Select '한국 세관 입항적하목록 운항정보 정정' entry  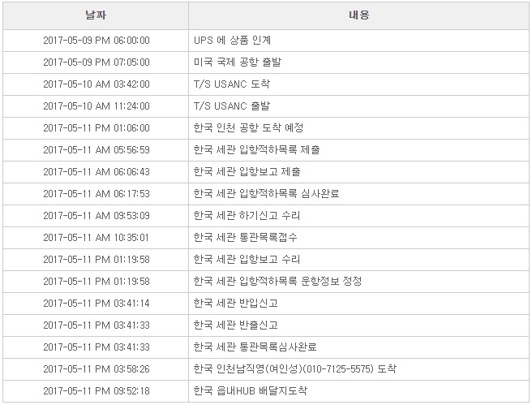(x=278, y=281)
